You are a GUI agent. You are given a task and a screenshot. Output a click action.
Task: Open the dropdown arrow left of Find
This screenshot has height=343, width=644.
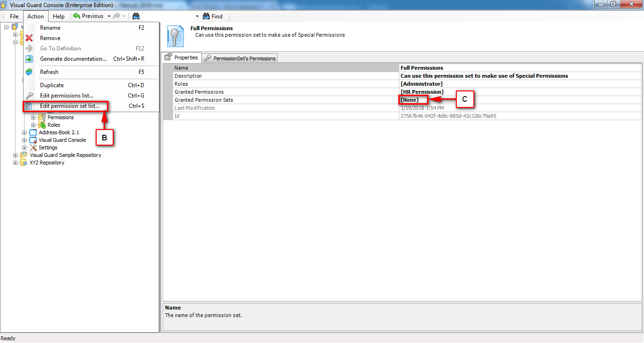197,16
